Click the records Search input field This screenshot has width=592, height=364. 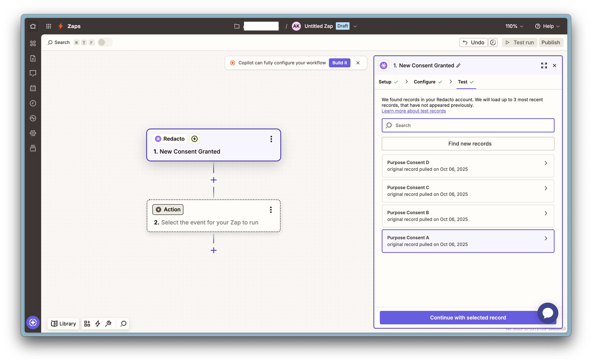coord(468,125)
